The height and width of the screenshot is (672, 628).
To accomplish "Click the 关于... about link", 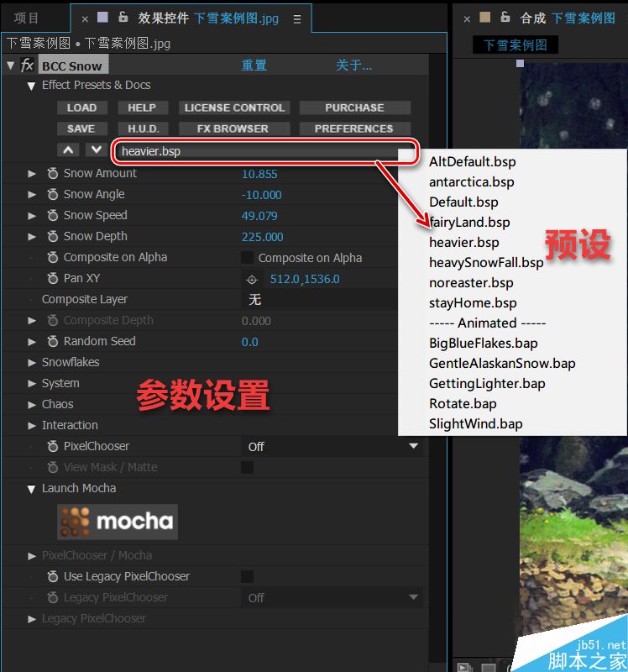I will (353, 66).
